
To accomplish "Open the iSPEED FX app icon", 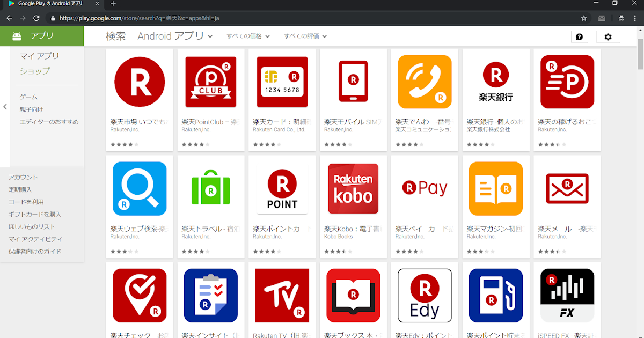I will click(x=567, y=295).
